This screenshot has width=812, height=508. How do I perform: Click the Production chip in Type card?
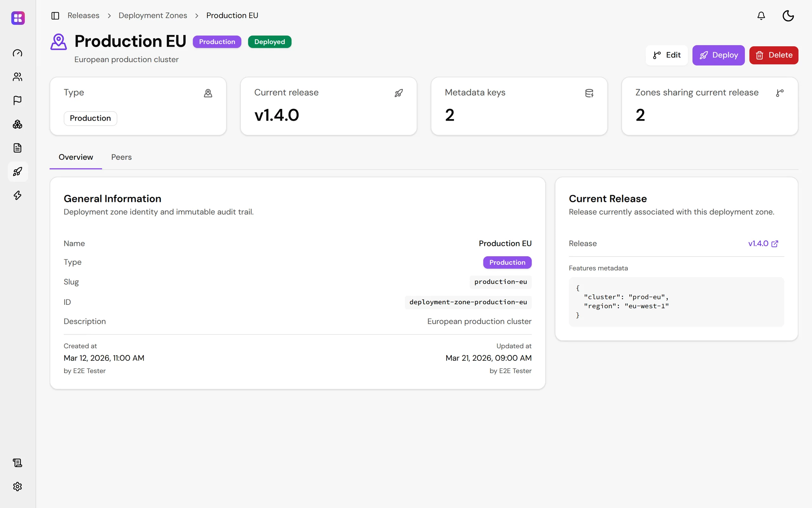coord(90,118)
